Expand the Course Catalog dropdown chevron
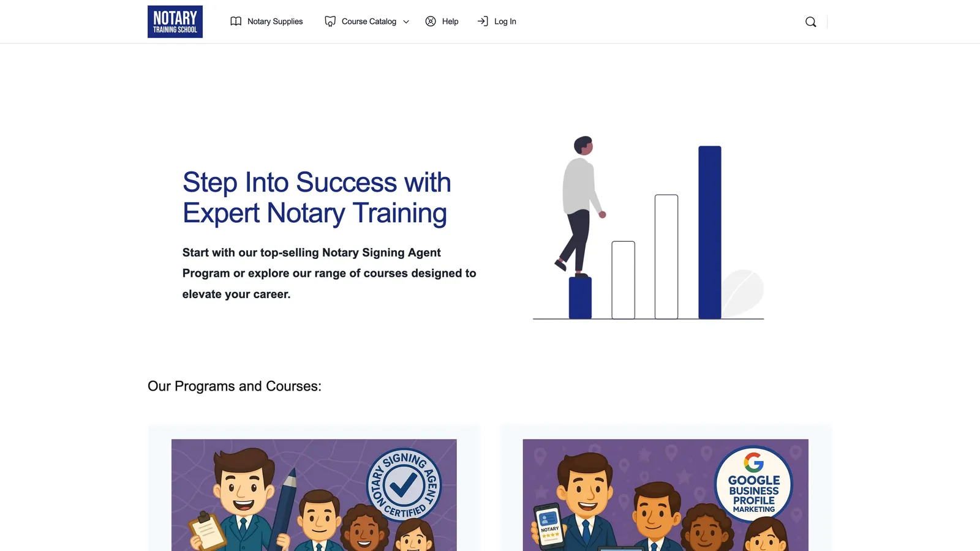Screen dimensions: 980x551 (x=406, y=22)
